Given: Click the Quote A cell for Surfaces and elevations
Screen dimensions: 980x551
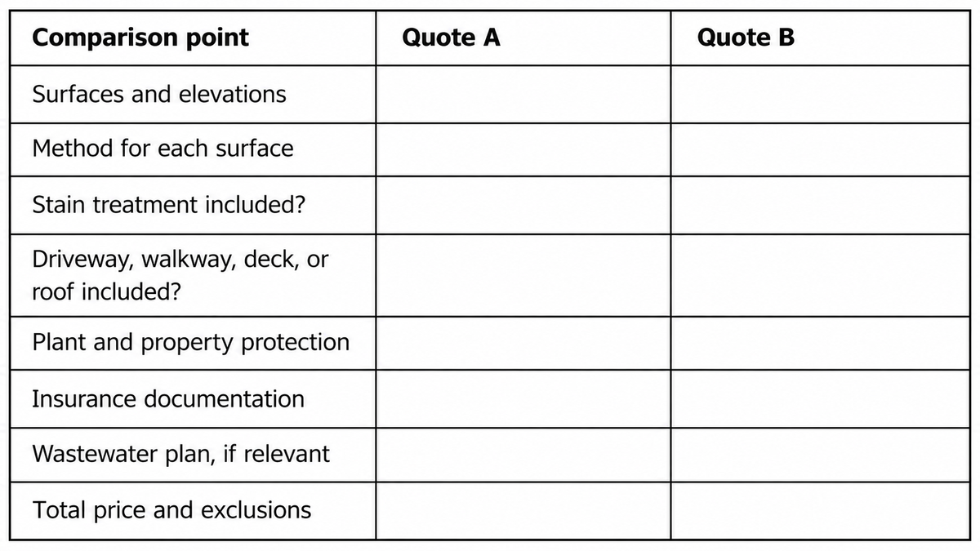Looking at the screenshot, I should pos(523,94).
